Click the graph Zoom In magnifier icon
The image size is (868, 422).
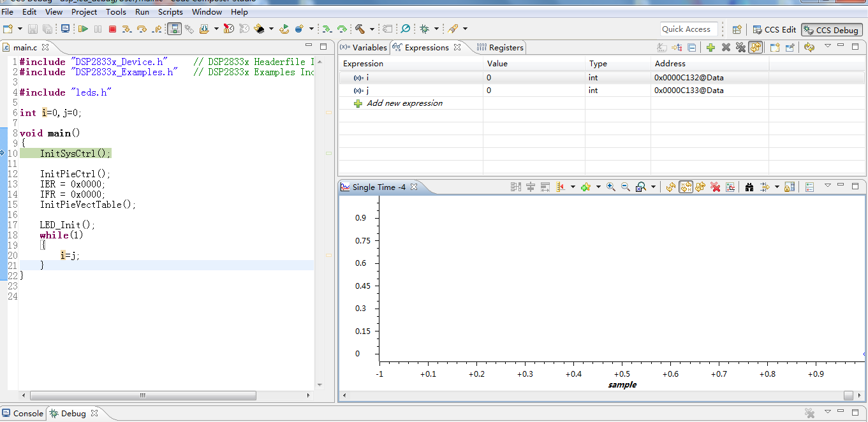(x=610, y=187)
